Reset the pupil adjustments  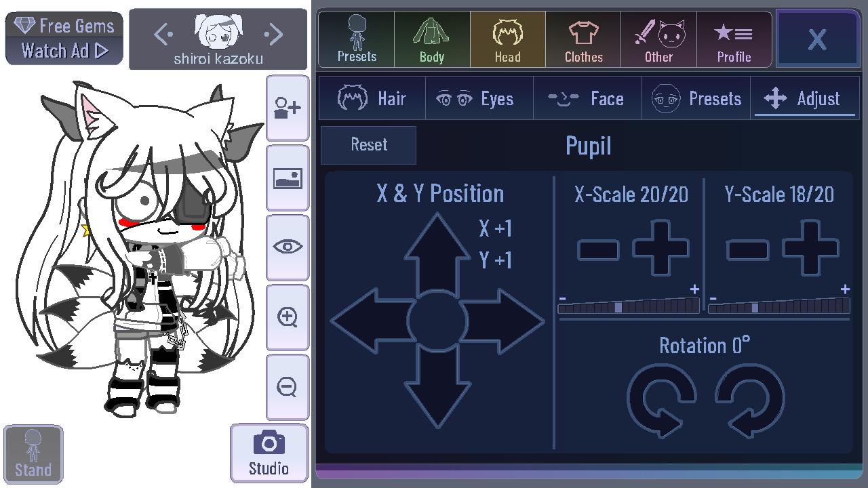[x=368, y=144]
